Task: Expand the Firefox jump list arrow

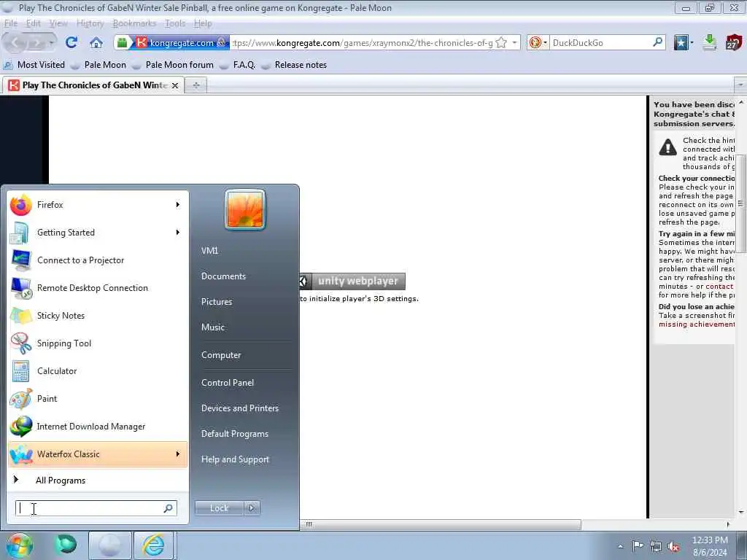Action: coord(178,205)
